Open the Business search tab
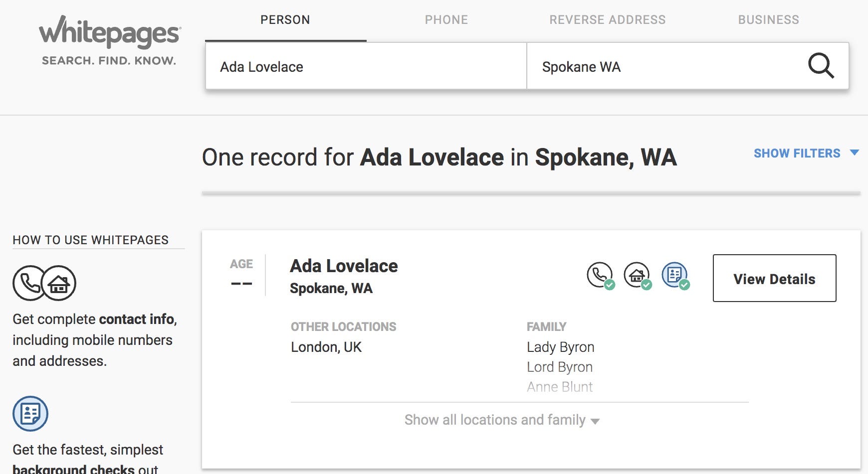The height and width of the screenshot is (474, 868). [769, 20]
